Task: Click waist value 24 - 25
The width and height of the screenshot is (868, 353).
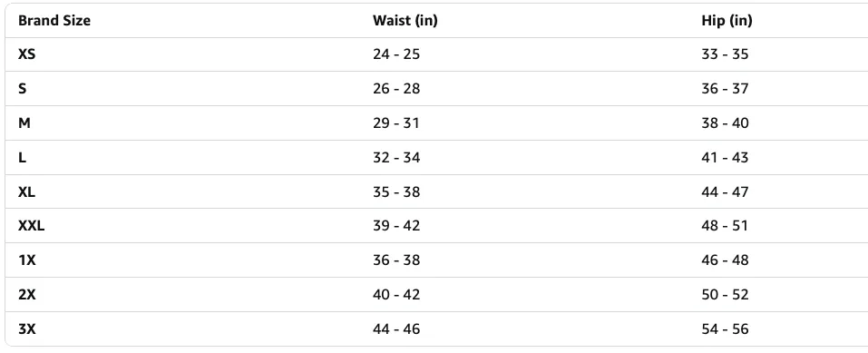Action: click(396, 54)
